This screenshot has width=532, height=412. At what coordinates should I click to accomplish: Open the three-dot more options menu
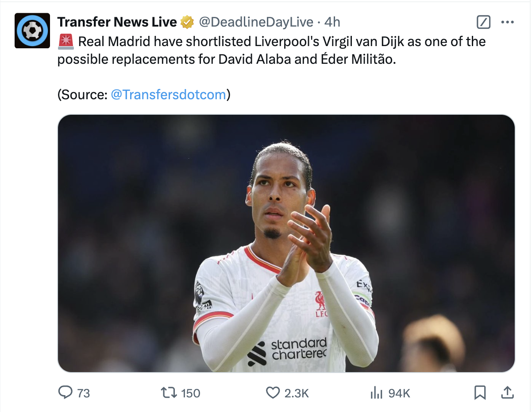(x=507, y=22)
